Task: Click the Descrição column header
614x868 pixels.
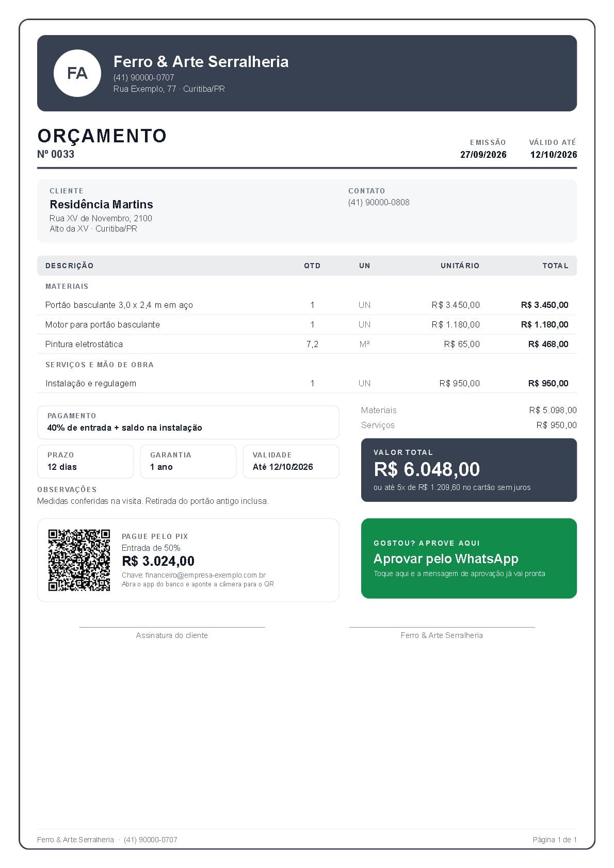Action: click(69, 266)
